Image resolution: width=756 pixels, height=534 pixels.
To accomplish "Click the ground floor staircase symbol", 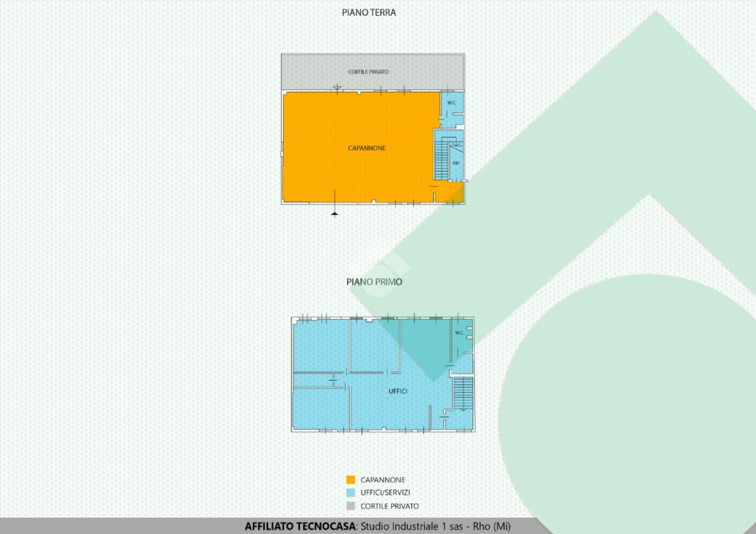I will tap(441, 161).
